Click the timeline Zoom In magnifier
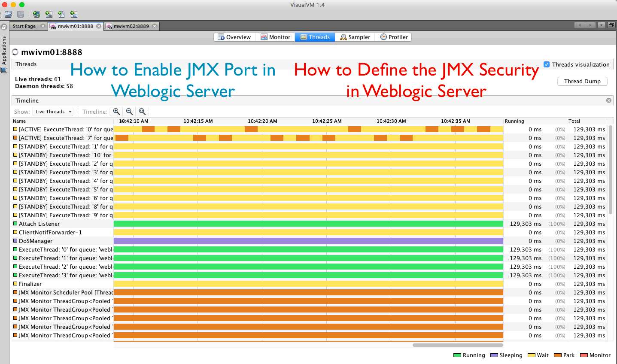Viewport: 617px width, 364px height. (116, 112)
